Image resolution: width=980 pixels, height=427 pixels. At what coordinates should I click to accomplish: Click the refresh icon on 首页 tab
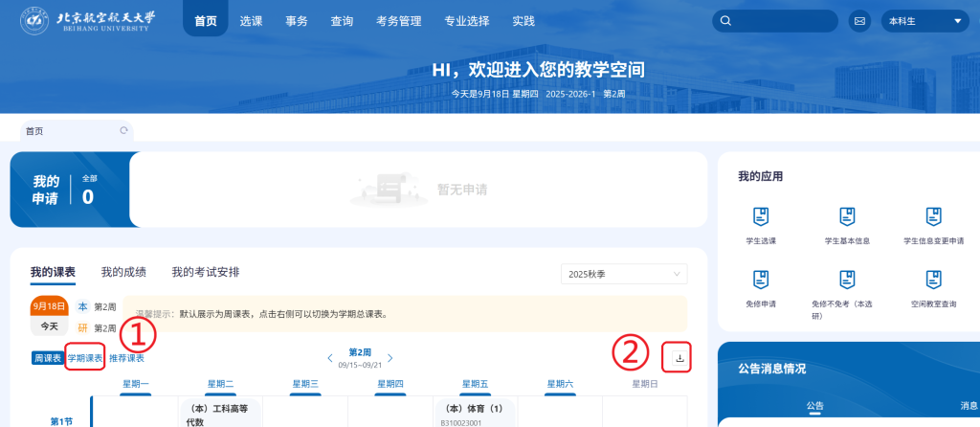123,131
